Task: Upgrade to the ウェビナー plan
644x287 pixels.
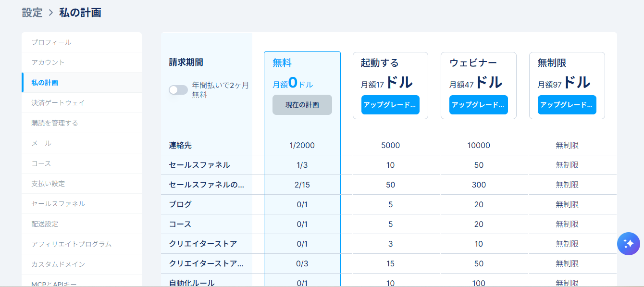Action: (479, 105)
